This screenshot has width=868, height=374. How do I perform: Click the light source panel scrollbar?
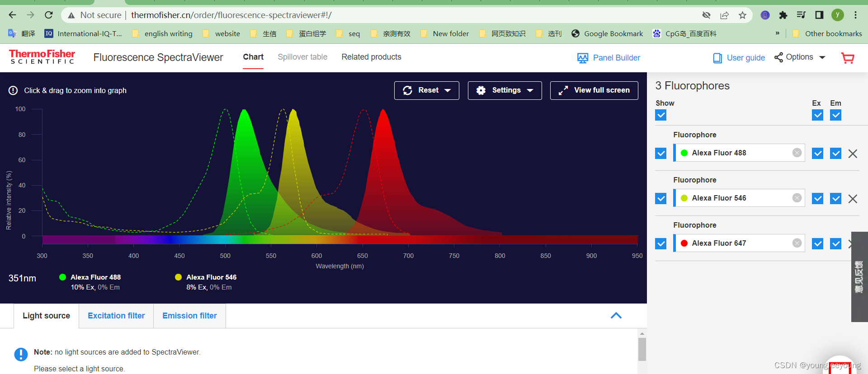[x=642, y=349]
